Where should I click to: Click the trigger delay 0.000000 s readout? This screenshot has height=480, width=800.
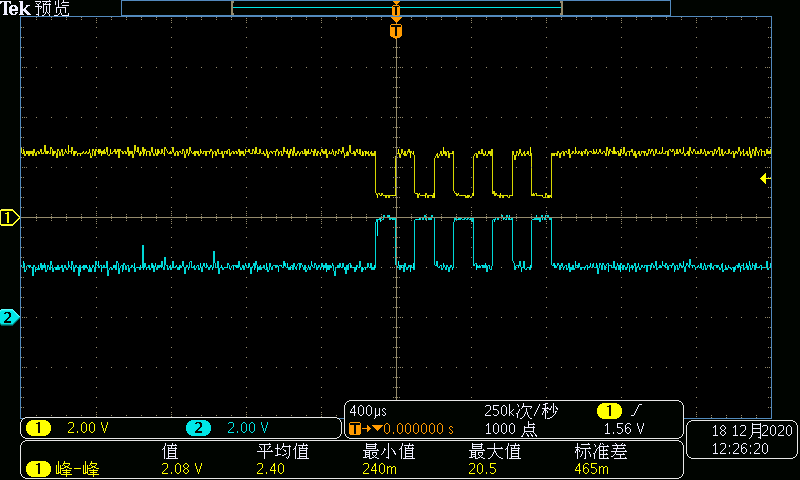418,429
